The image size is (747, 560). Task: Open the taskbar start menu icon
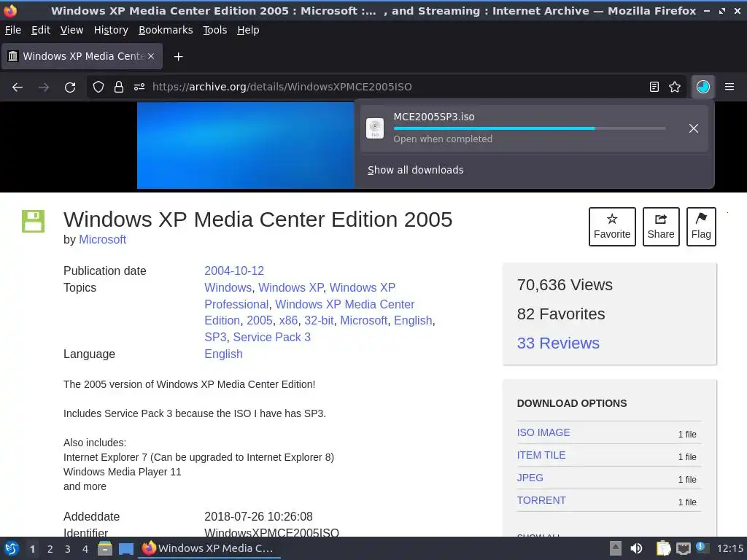[x=12, y=548]
